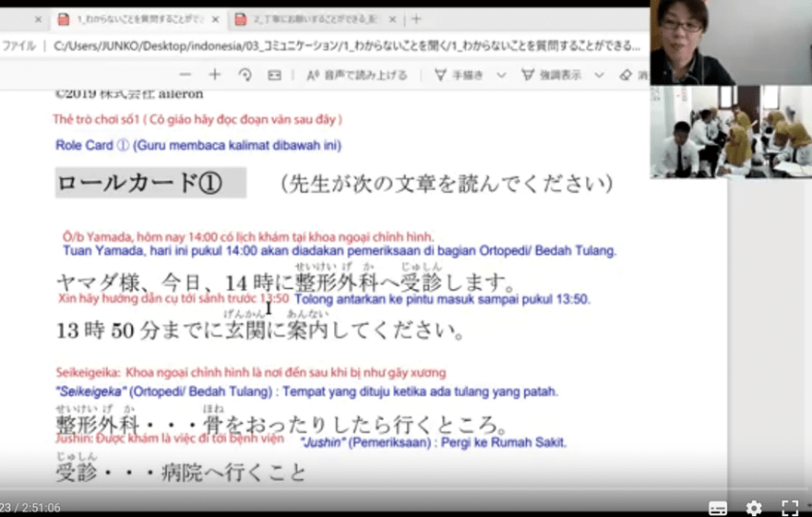812x517 pixels.
Task: Click the 整形外科・・・骨をおったり definition line
Action: coord(282,426)
